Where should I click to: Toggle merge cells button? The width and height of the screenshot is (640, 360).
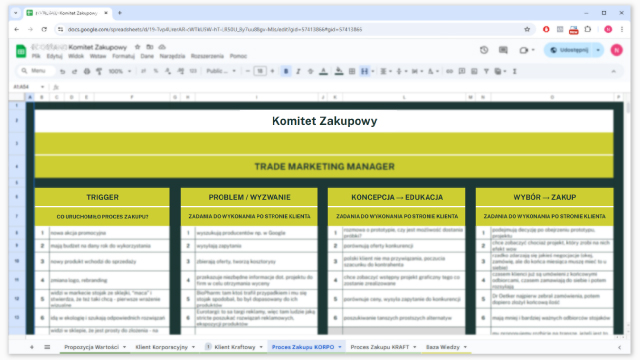[x=364, y=71]
